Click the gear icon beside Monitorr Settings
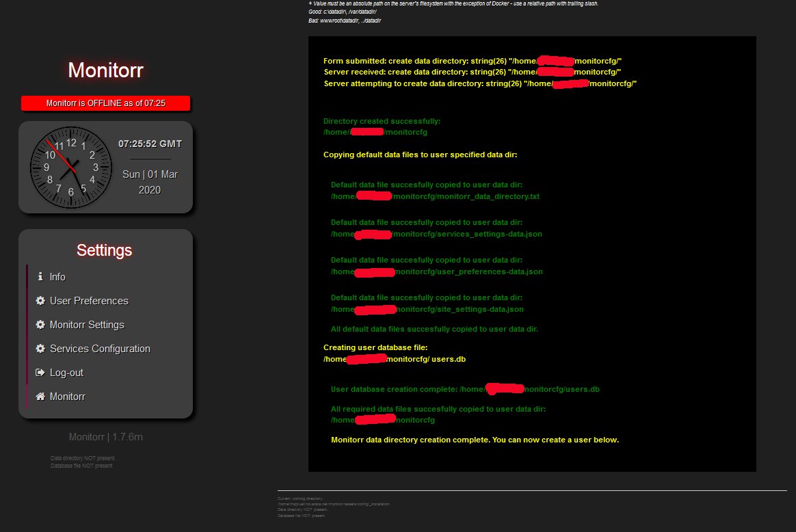The image size is (796, 532). click(39, 324)
